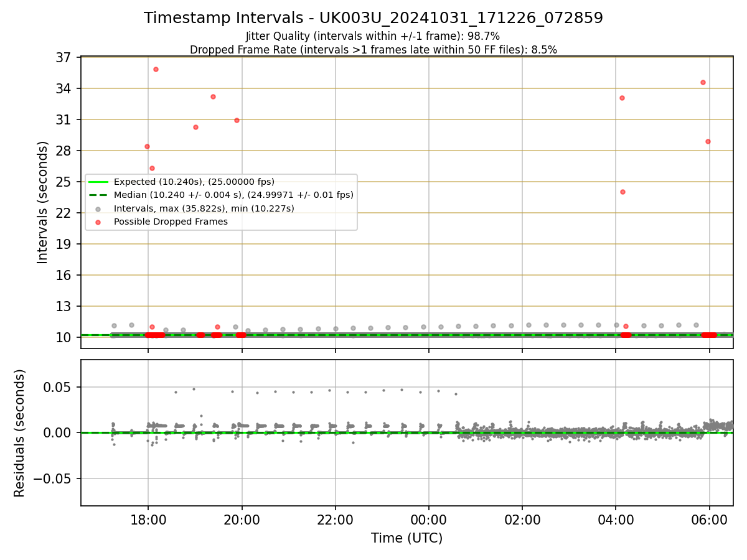Click the 'Residuals (seconds)' y-axis label
Screen dimensions: 747x560
coord(20,433)
